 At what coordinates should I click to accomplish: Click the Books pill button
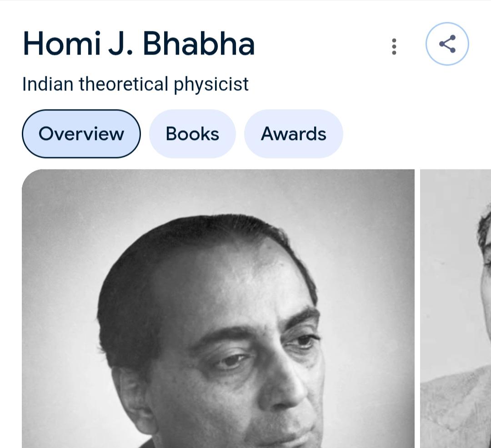coord(192,134)
